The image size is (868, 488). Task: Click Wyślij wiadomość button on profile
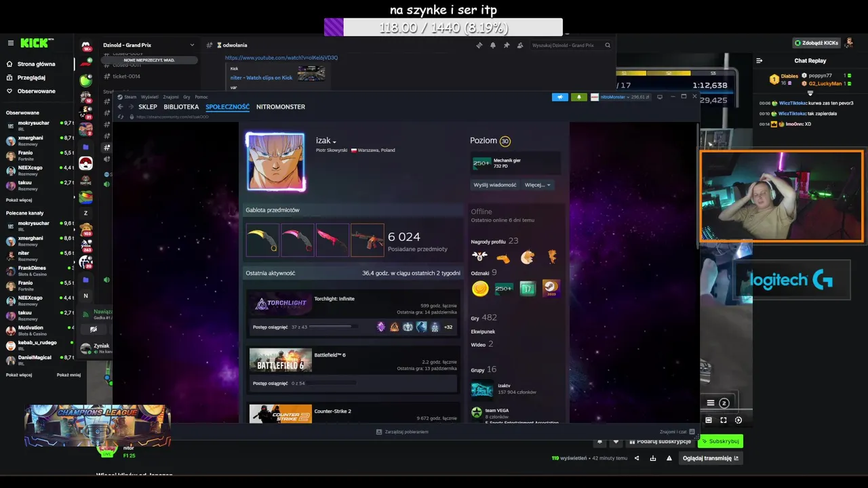495,184
